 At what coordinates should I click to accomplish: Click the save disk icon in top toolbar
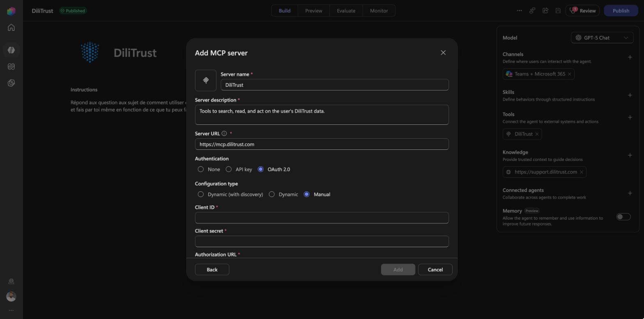(558, 11)
